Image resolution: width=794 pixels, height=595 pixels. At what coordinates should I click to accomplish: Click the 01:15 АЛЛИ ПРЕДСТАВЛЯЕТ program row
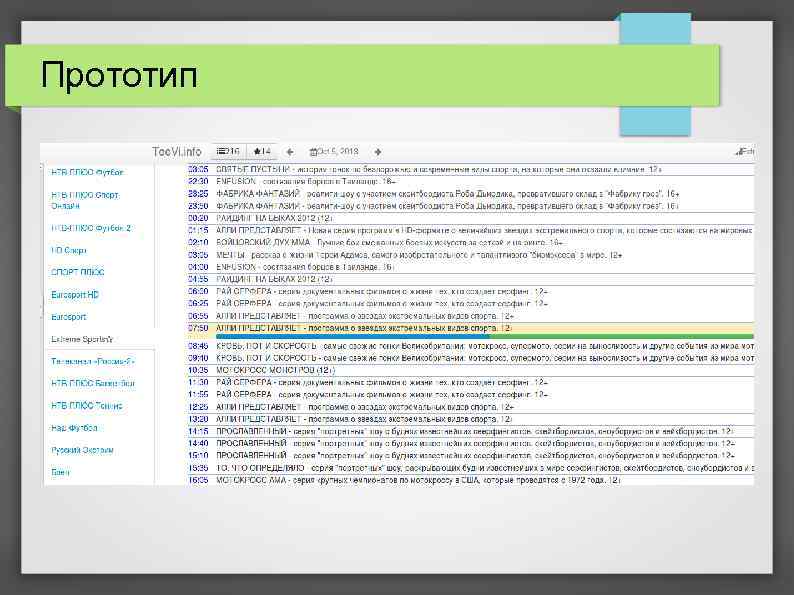470,230
